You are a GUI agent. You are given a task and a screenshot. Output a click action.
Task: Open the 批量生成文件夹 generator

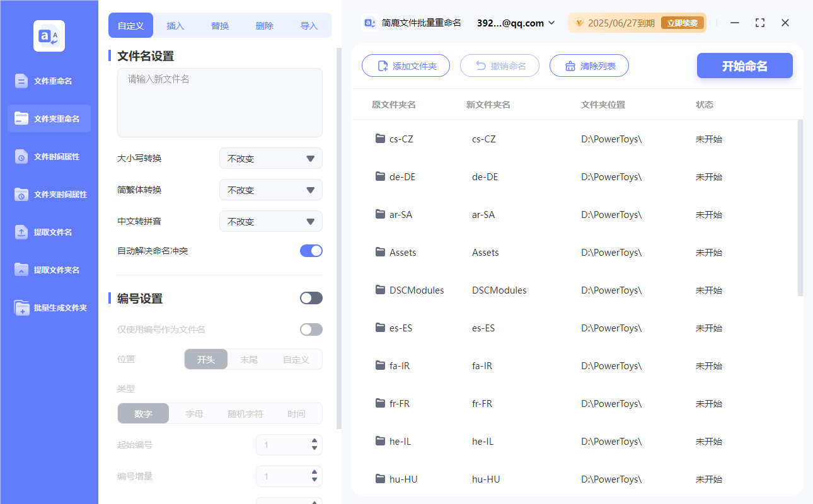click(x=49, y=307)
